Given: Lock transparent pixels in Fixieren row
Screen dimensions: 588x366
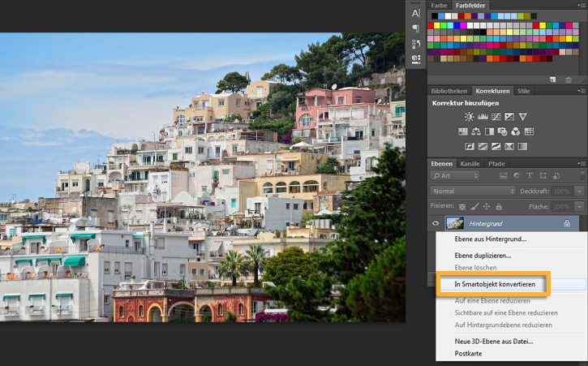Looking at the screenshot, I should tap(462, 206).
